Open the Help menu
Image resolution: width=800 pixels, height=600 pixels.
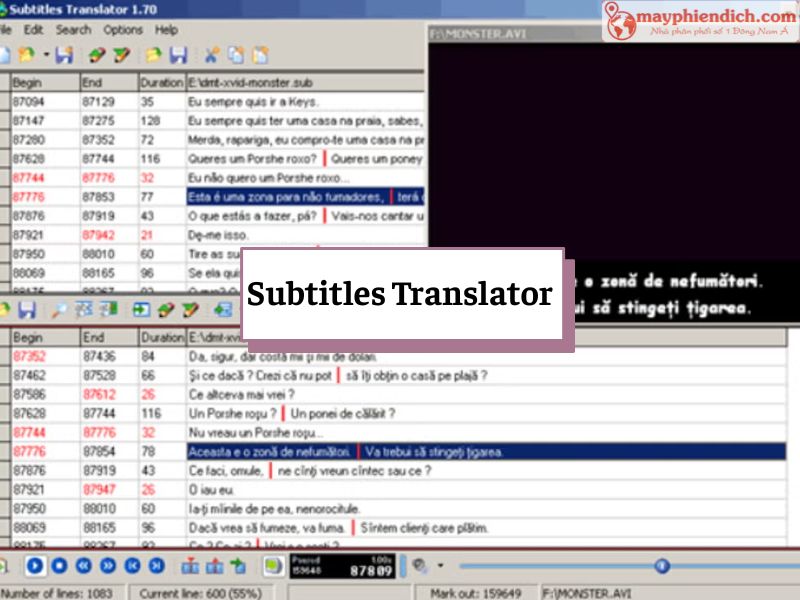click(x=168, y=31)
